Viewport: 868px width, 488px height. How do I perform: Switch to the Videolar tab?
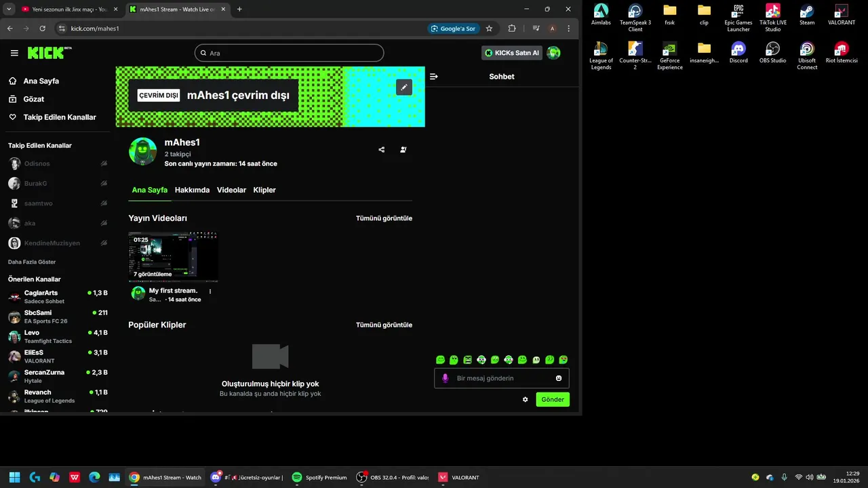coord(231,190)
